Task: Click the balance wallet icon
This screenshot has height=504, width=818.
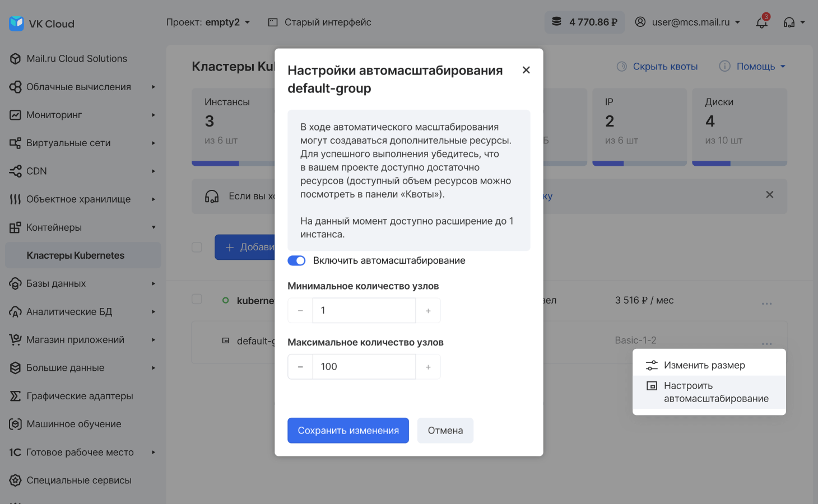Action: pyautogui.click(x=556, y=22)
